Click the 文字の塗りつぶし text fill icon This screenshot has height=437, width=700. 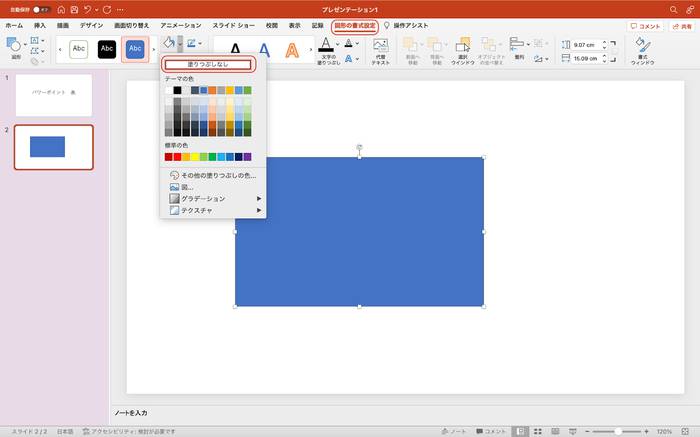click(326, 44)
